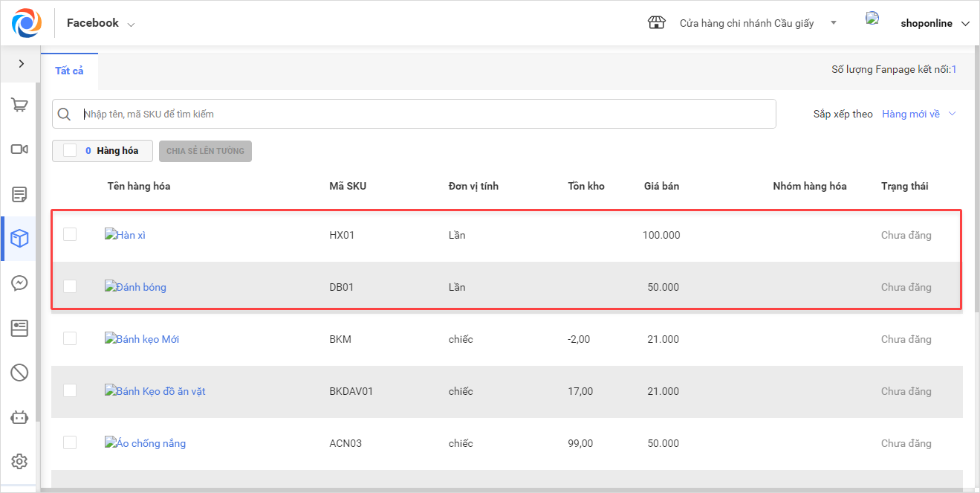Image resolution: width=980 pixels, height=493 pixels.
Task: Click the CHIA SẺ LÊN TƯỜNG button
Action: (205, 151)
